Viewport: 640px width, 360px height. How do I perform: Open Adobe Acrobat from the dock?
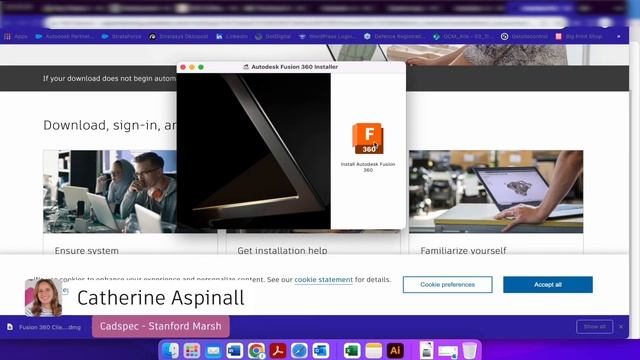tap(278, 351)
